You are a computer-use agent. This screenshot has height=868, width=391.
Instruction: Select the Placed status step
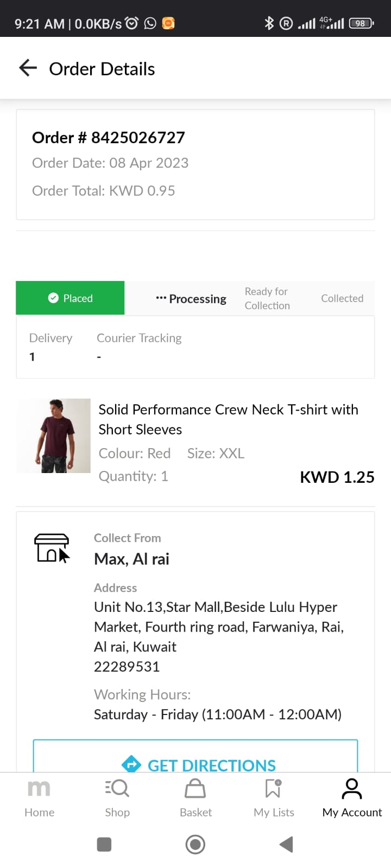(71, 298)
